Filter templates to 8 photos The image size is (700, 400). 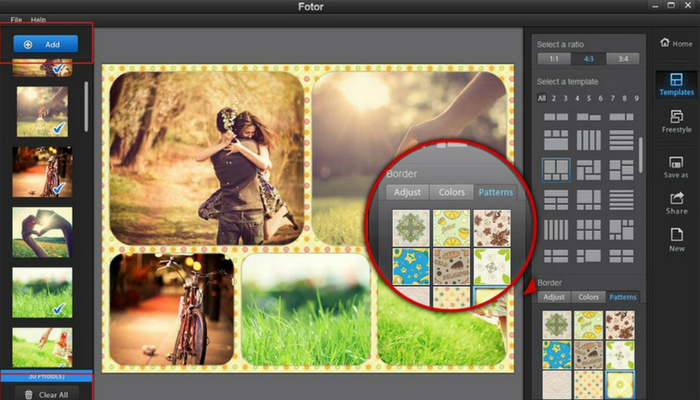tap(624, 98)
